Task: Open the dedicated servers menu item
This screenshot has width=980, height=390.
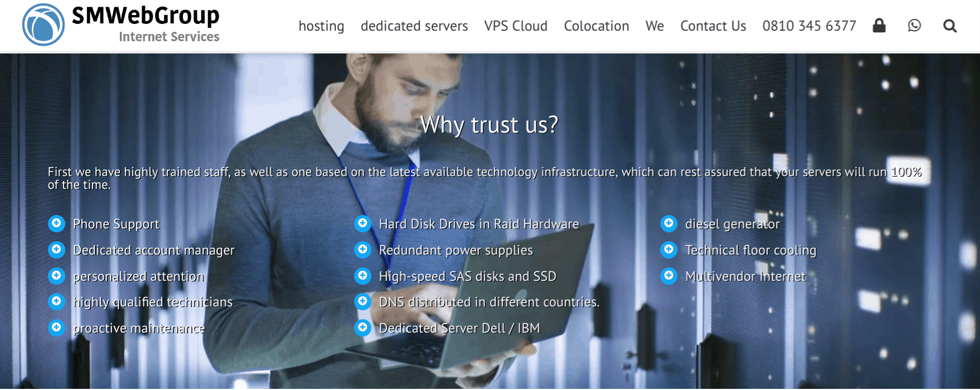Action: 414,26
